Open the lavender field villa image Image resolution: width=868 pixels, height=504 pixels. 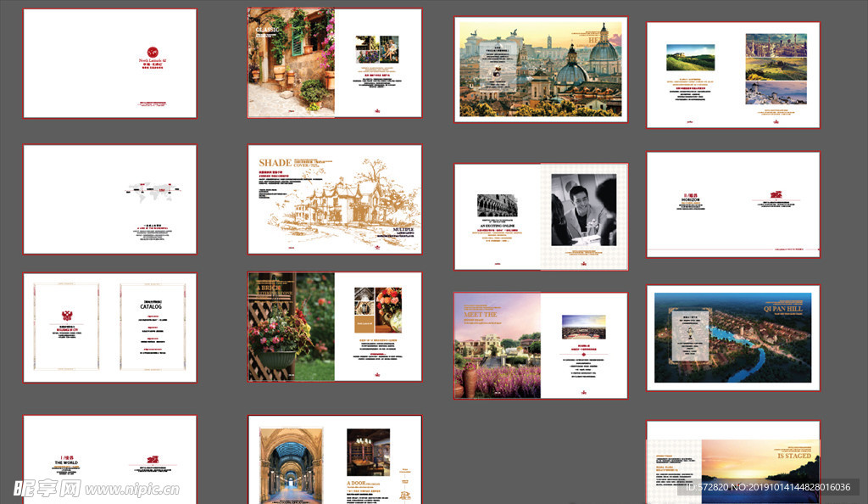497,345
